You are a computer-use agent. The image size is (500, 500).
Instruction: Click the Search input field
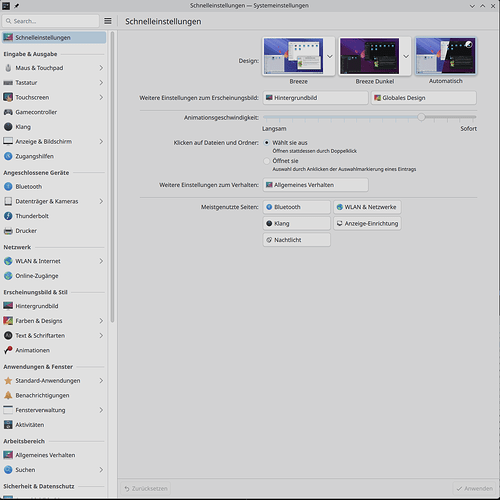coord(51,21)
